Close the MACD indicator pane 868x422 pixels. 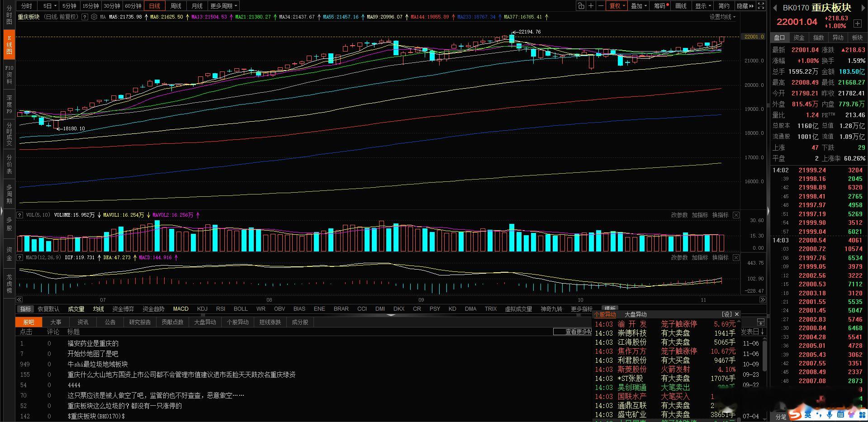736,257
